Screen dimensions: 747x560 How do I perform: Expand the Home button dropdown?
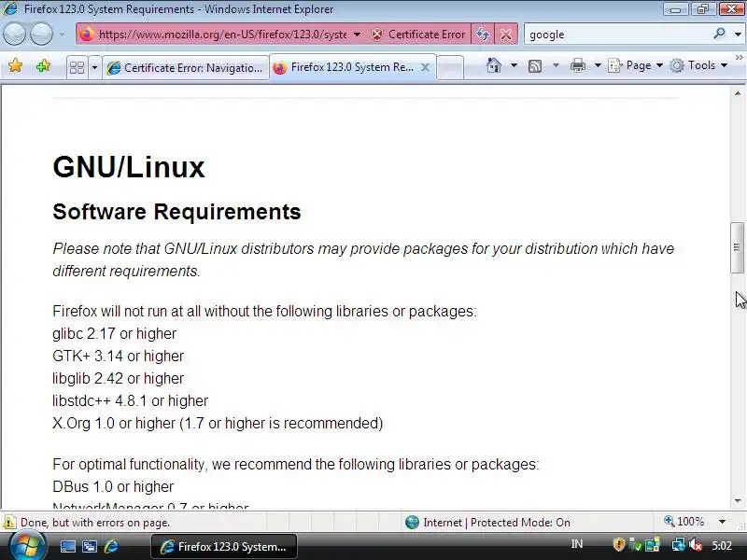coord(514,65)
